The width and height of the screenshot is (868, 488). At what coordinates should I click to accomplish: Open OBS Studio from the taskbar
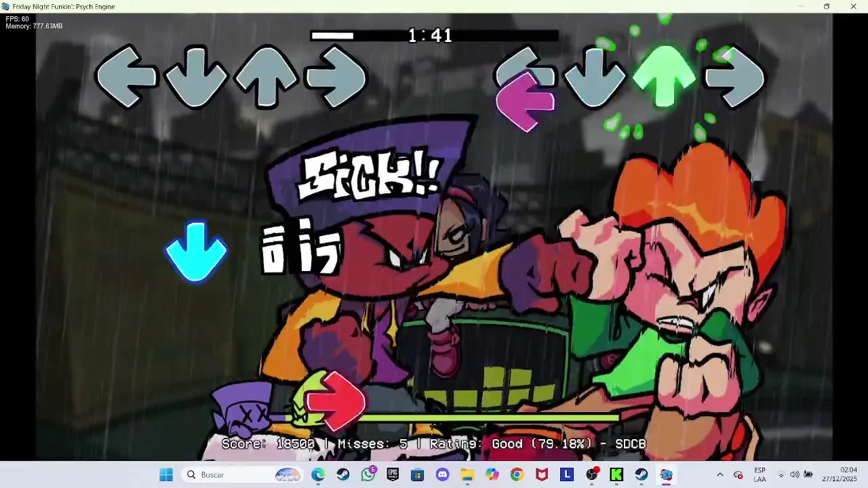tap(592, 474)
